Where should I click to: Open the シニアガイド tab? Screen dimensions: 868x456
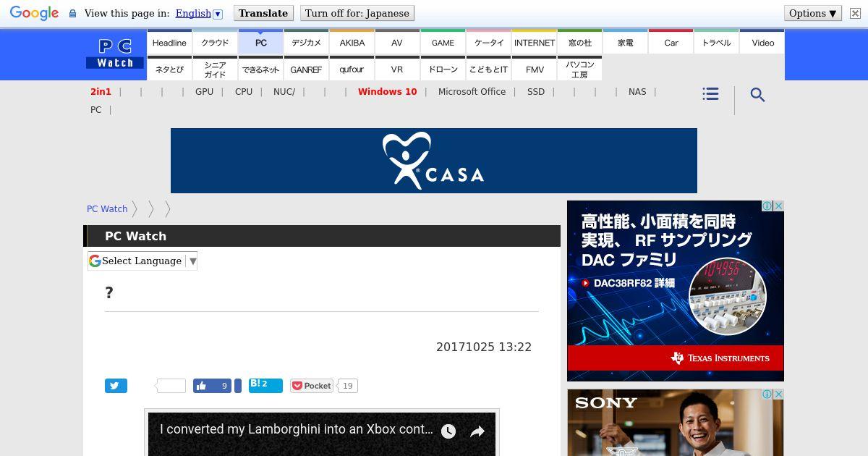click(x=215, y=69)
